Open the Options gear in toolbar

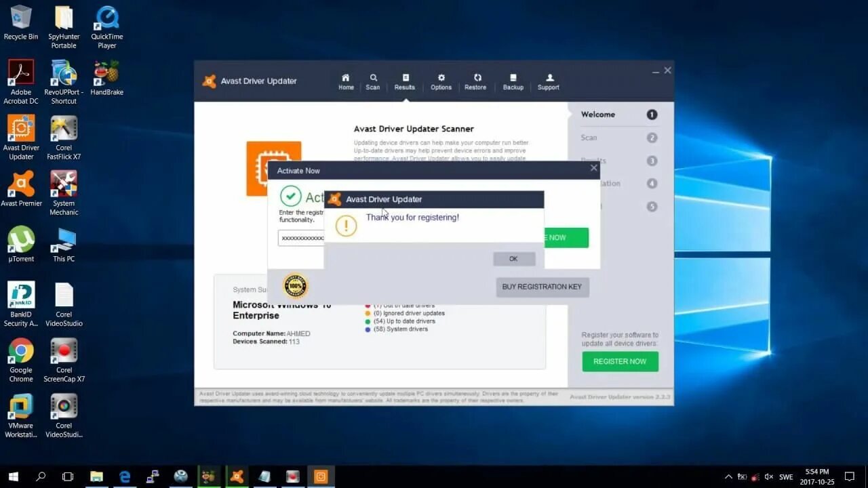coord(441,82)
